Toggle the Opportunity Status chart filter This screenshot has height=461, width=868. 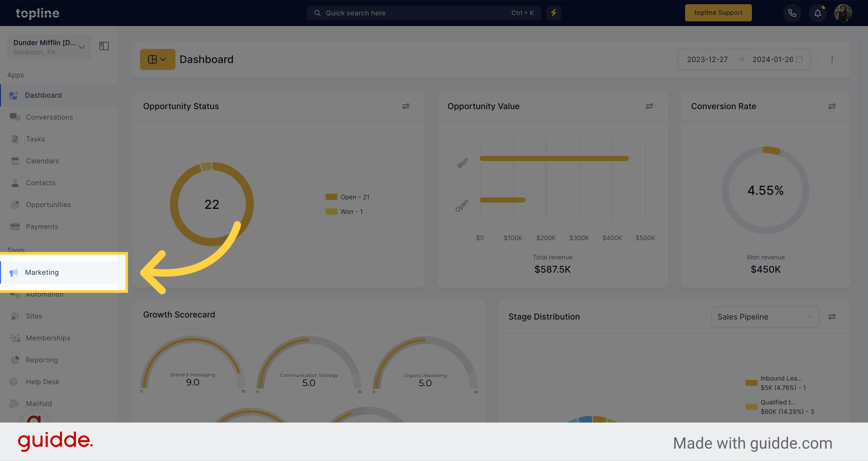(406, 106)
